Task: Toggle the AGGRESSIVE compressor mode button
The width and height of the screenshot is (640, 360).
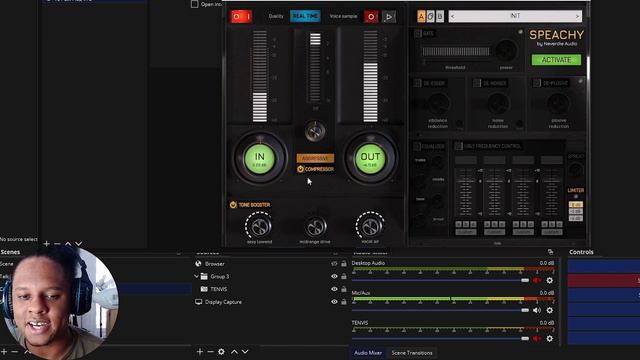Action: pyautogui.click(x=315, y=158)
